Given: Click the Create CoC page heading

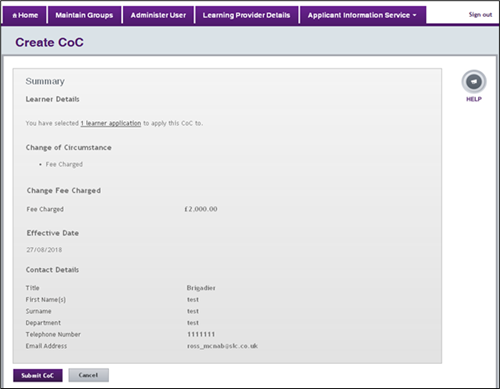Looking at the screenshot, I should (x=50, y=42).
